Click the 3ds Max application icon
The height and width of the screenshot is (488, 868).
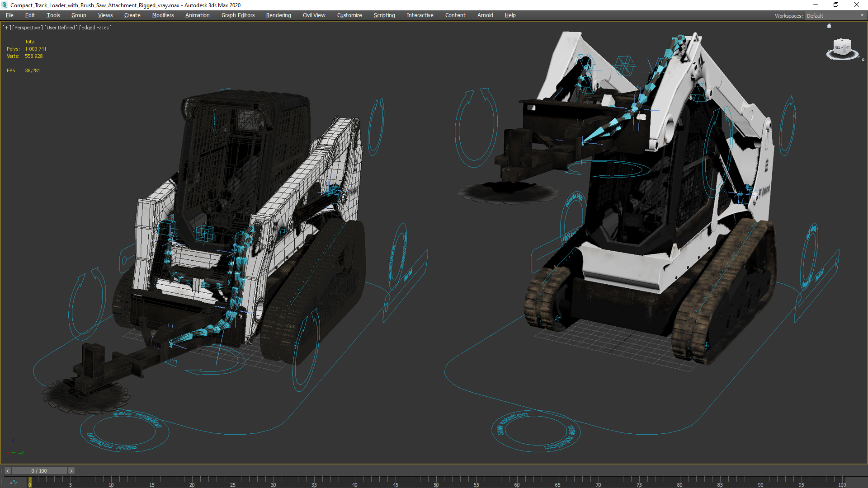click(x=5, y=5)
